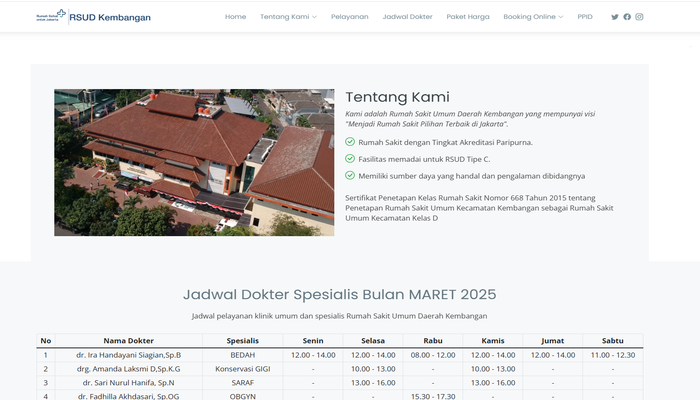Click the Kamis column header
Image resolution: width=700 pixels, height=400 pixels.
pyautogui.click(x=493, y=341)
